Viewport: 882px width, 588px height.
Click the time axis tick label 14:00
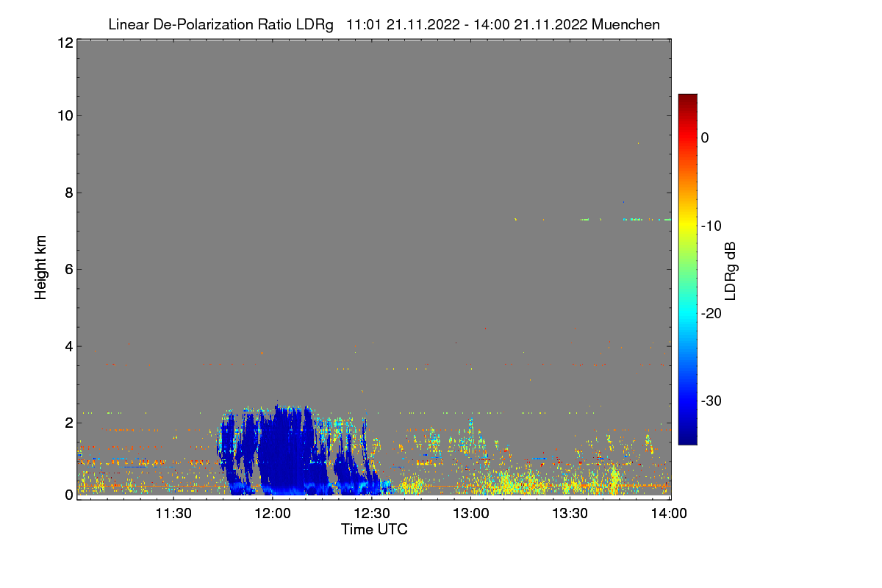pos(670,513)
